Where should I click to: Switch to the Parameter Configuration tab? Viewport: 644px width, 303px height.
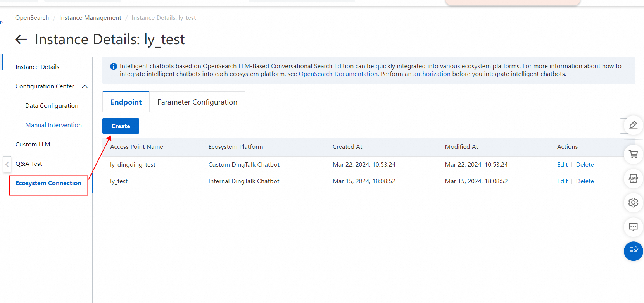[x=197, y=102]
